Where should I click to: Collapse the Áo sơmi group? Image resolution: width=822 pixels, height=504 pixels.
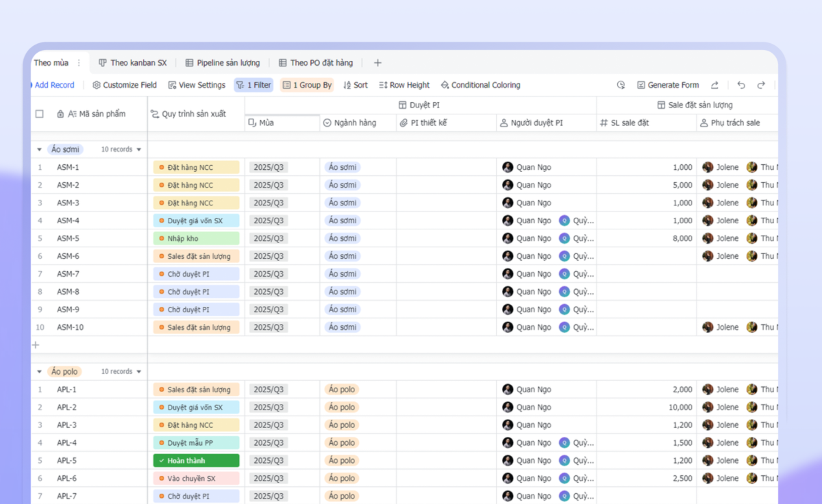pyautogui.click(x=38, y=149)
